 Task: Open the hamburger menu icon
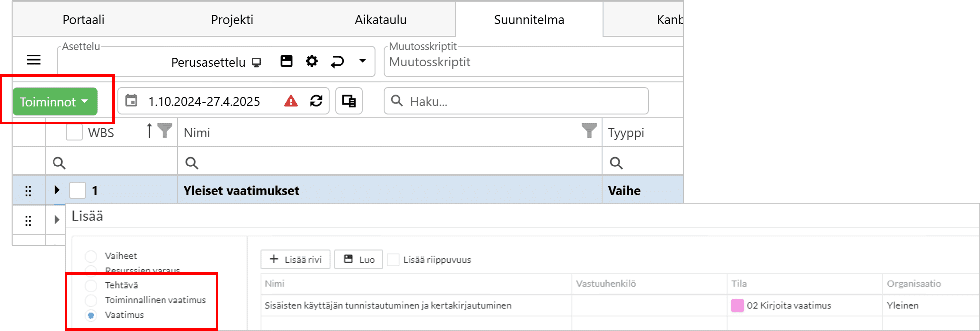(x=34, y=60)
